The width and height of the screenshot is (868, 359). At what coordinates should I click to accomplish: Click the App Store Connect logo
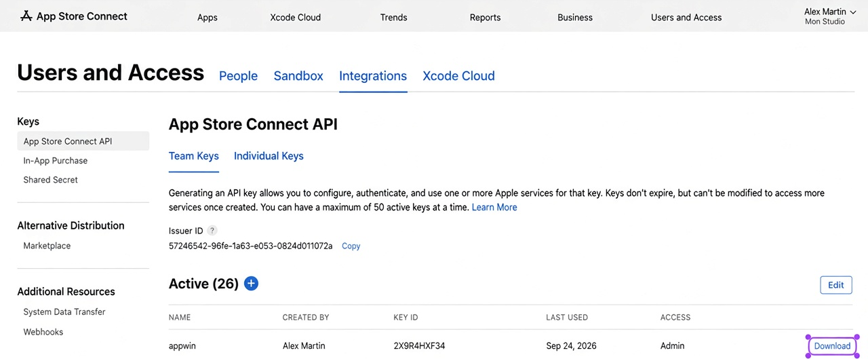[73, 16]
